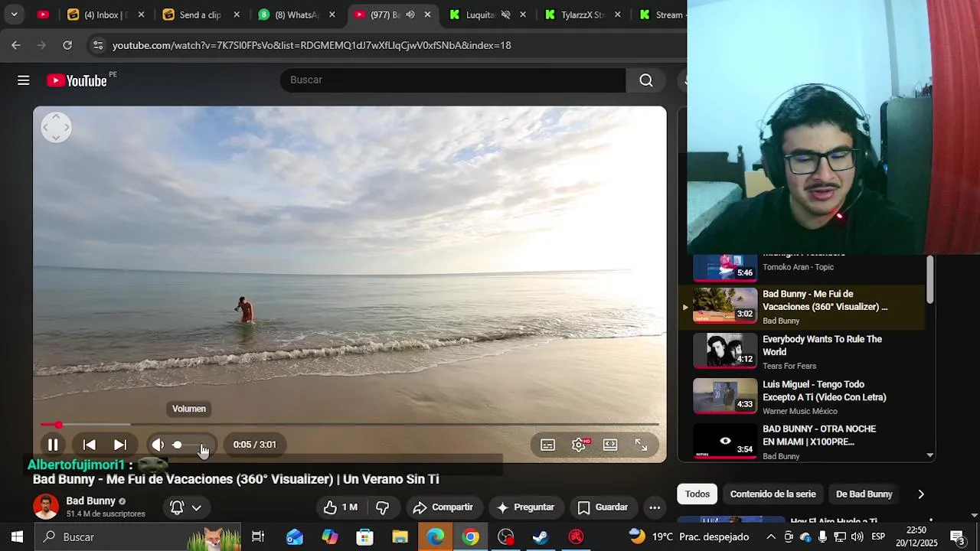This screenshot has height=551, width=980.
Task: Open the YouTube hamburger guide menu
Action: [24, 80]
